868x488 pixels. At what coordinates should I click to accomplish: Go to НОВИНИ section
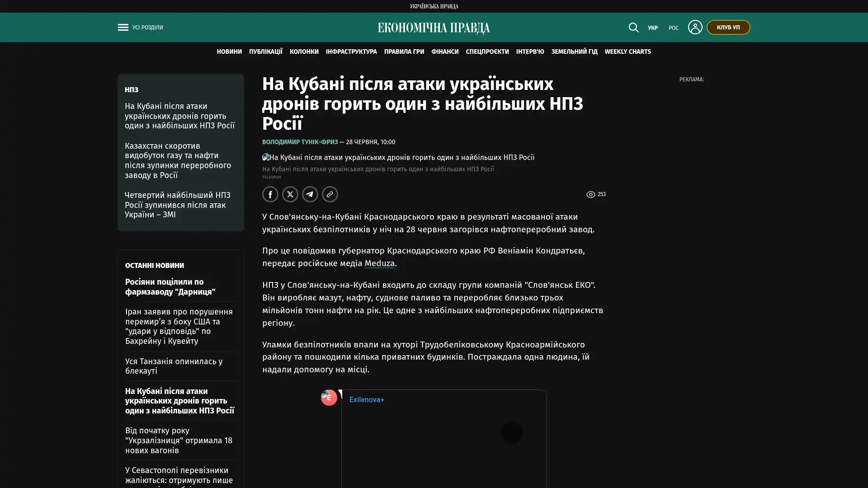click(x=229, y=52)
